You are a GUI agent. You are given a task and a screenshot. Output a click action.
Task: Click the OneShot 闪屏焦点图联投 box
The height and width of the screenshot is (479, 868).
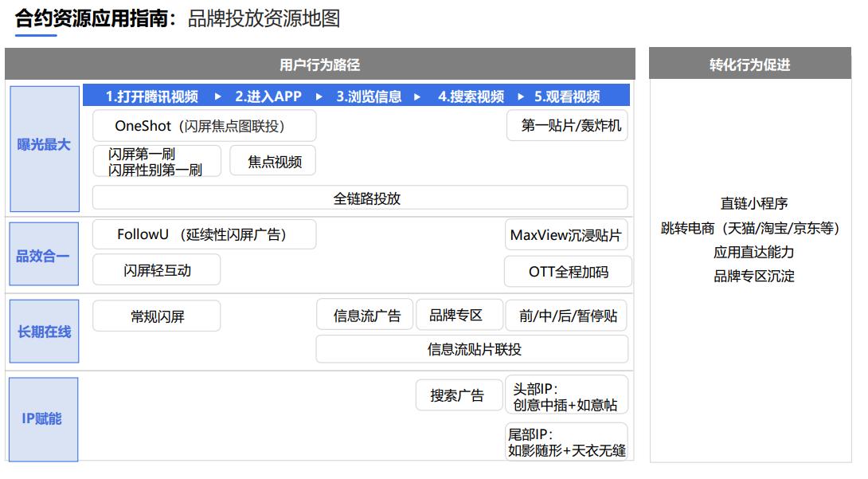(205, 126)
